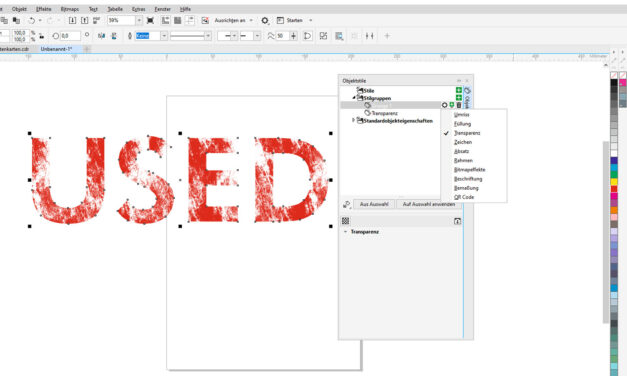Image resolution: width=627 pixels, height=376 pixels.
Task: Choose Beschriftung from the popup menu
Action: pos(468,179)
